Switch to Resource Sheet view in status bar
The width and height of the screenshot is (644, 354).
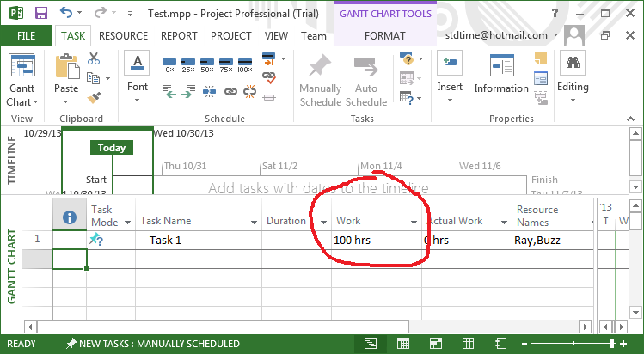coord(468,344)
